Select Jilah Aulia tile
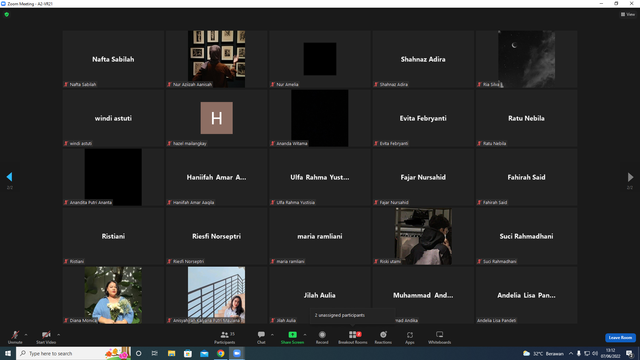Image resolution: width=640 pixels, height=360 pixels. point(320,295)
